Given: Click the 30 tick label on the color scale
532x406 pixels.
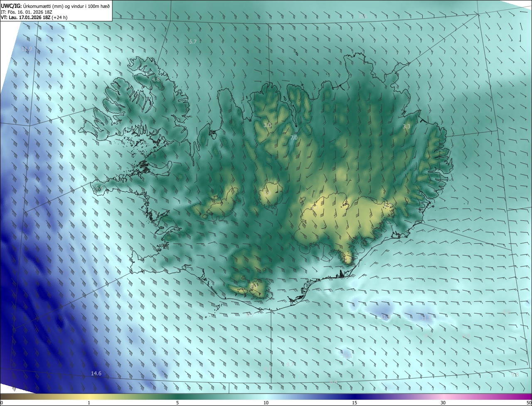Looking at the screenshot, I should (x=443, y=403).
